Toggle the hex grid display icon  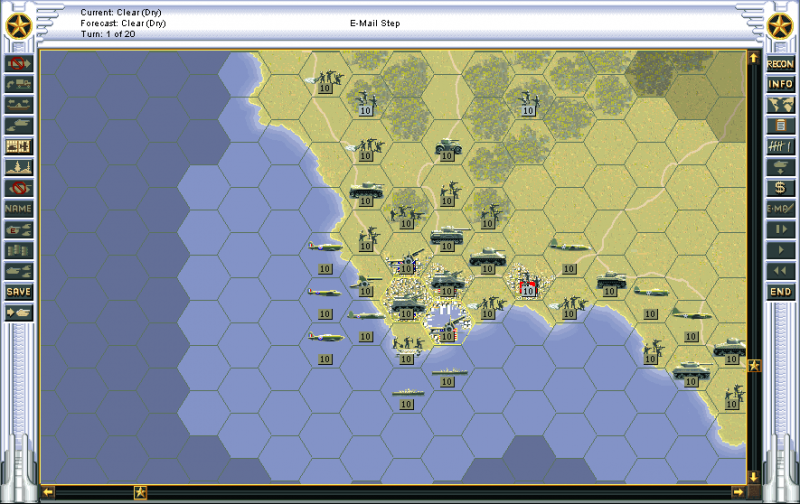click(x=19, y=146)
